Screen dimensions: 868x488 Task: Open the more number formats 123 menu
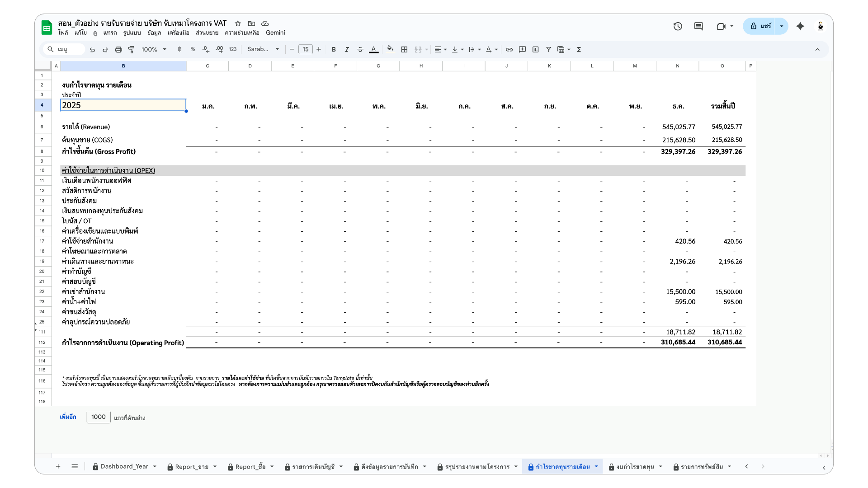[x=233, y=50]
